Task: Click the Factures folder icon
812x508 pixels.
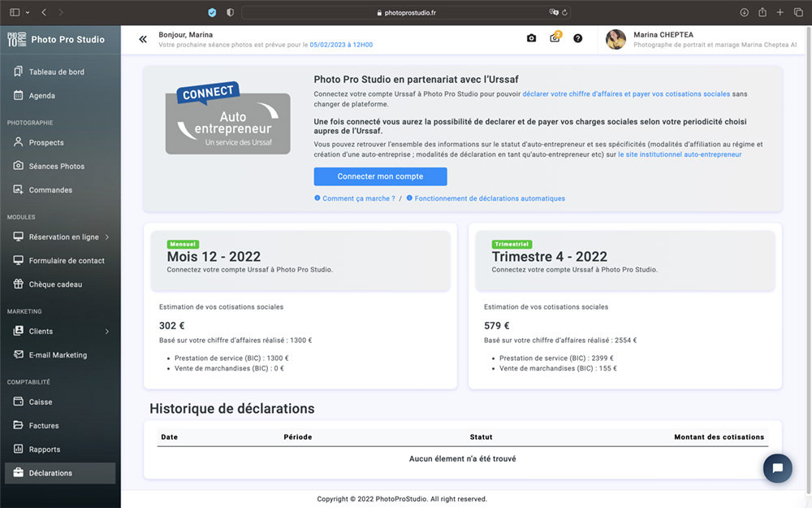Action: coord(18,425)
